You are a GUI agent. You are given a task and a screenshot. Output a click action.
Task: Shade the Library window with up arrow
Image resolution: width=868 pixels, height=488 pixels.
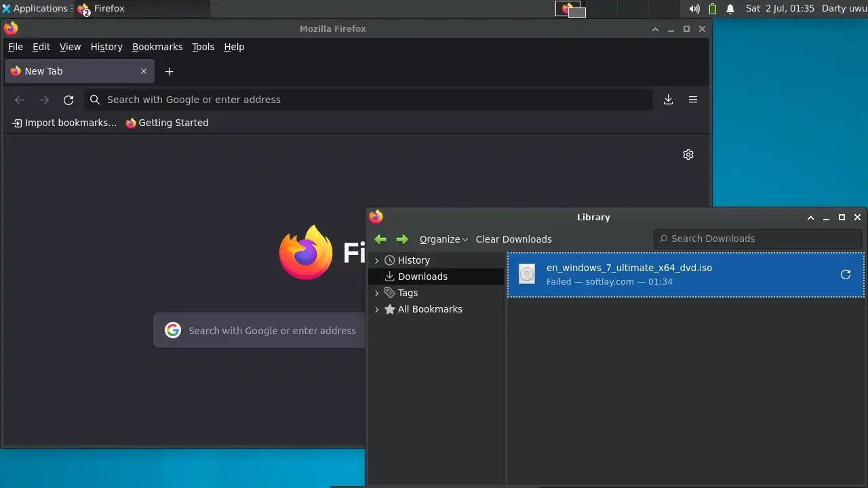pos(810,218)
